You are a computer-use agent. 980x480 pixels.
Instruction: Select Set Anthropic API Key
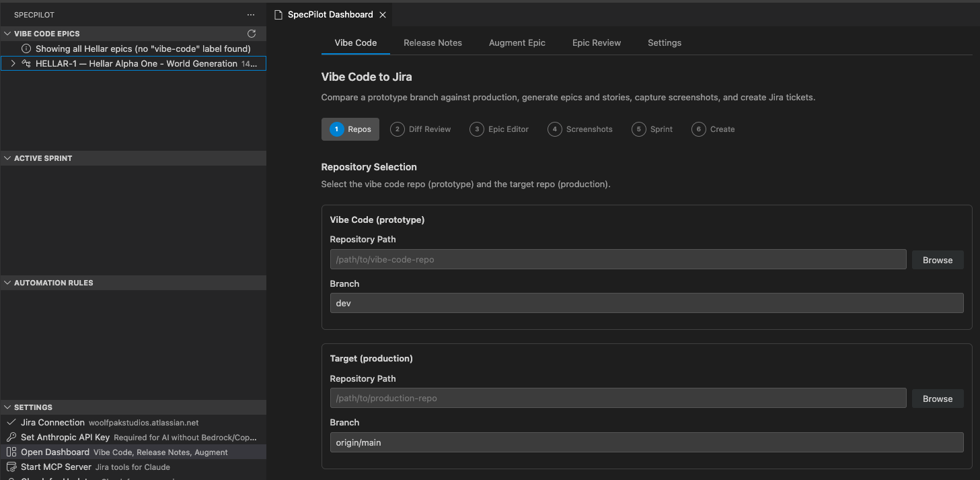(x=133, y=438)
